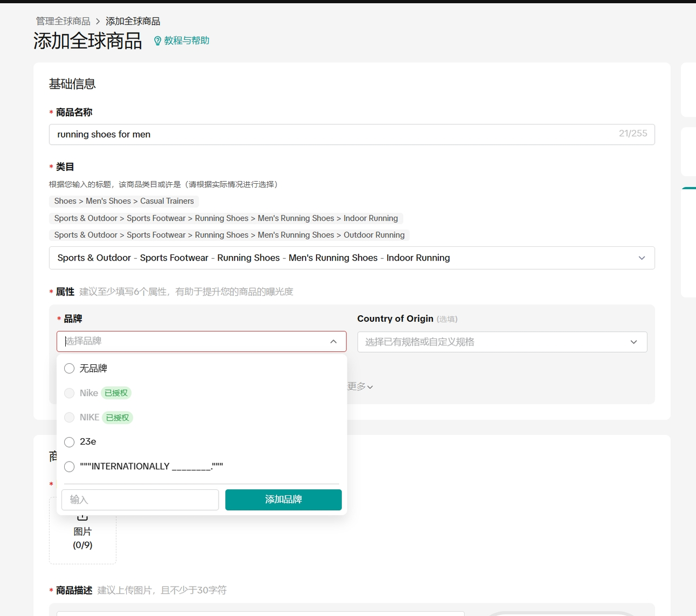Screen dimensions: 696x616
Task: Click the 添加品牌 button
Action: click(283, 500)
